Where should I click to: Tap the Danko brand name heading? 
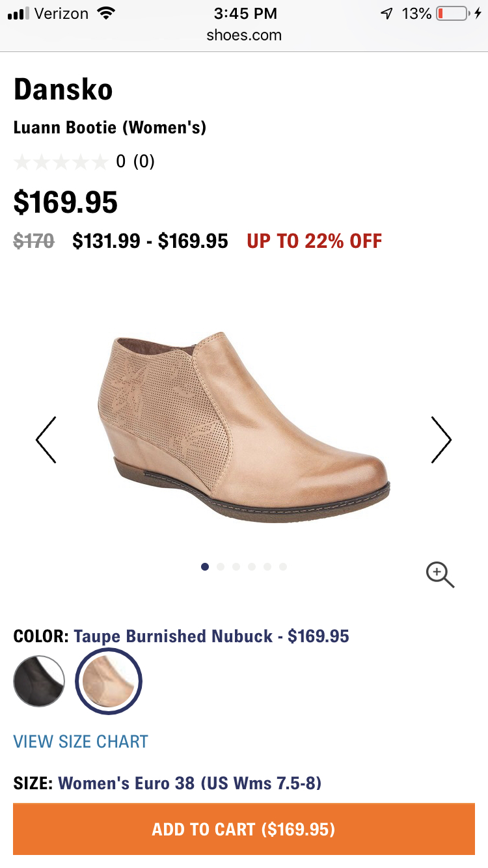click(63, 89)
